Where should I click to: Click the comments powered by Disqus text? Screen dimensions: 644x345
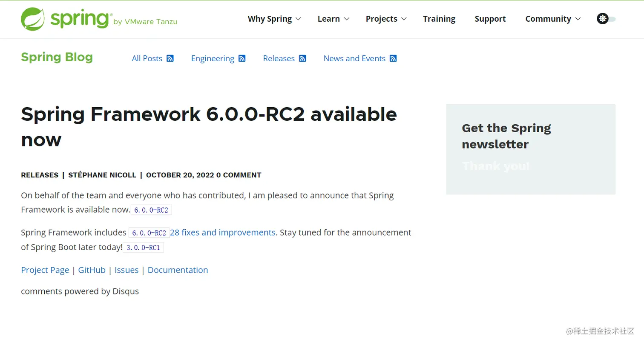pyautogui.click(x=80, y=291)
